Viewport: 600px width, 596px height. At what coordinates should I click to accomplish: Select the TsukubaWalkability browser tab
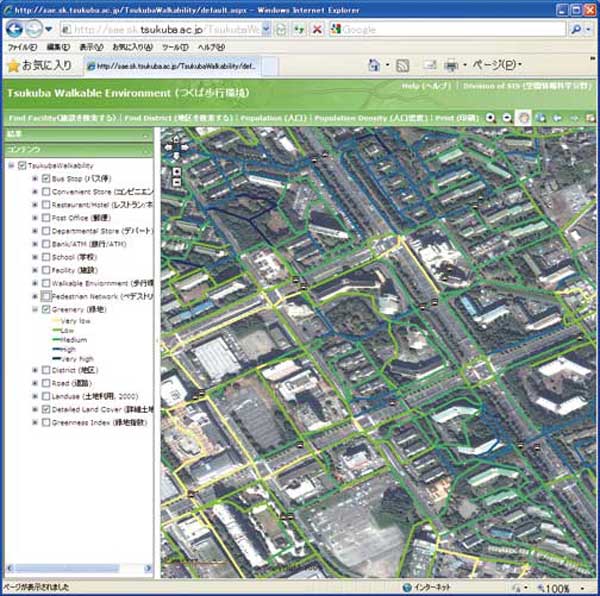(x=172, y=66)
